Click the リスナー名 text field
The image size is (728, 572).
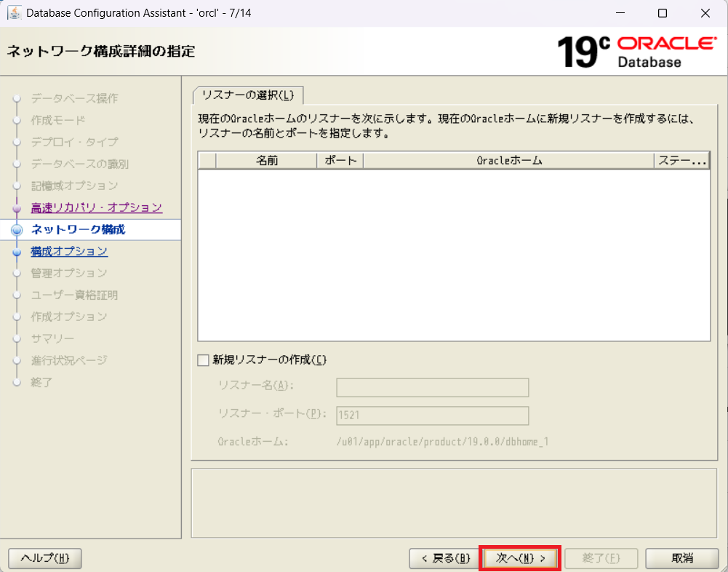pos(432,387)
